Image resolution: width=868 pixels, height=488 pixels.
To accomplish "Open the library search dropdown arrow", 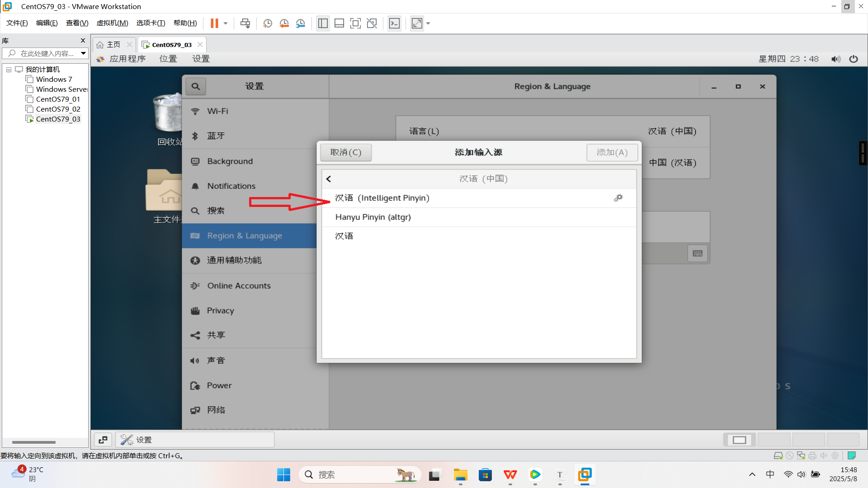I will tap(83, 53).
